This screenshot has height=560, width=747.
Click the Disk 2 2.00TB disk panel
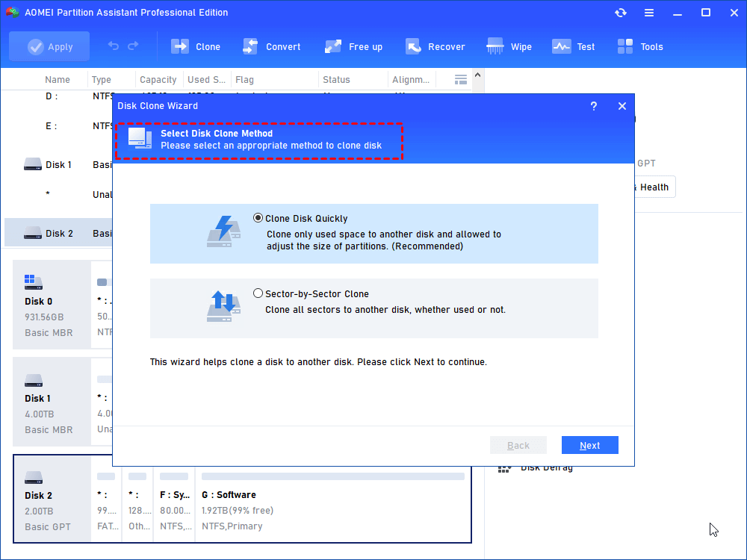52,499
